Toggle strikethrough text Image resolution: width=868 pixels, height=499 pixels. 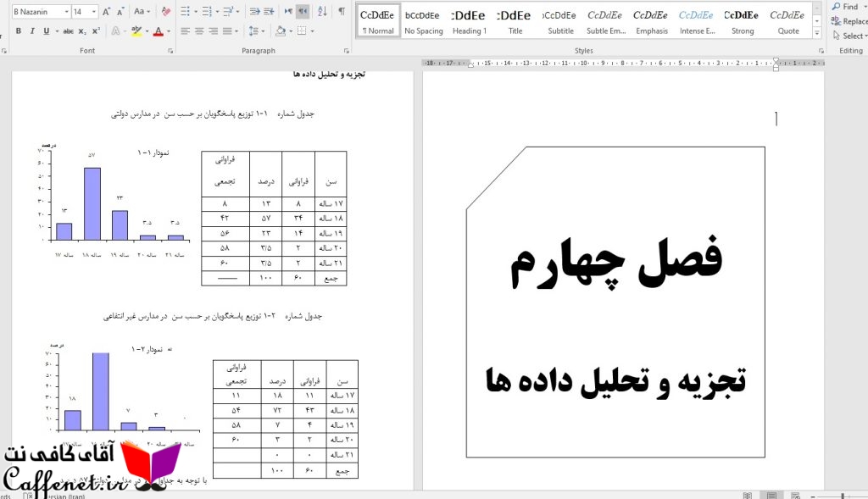(68, 31)
